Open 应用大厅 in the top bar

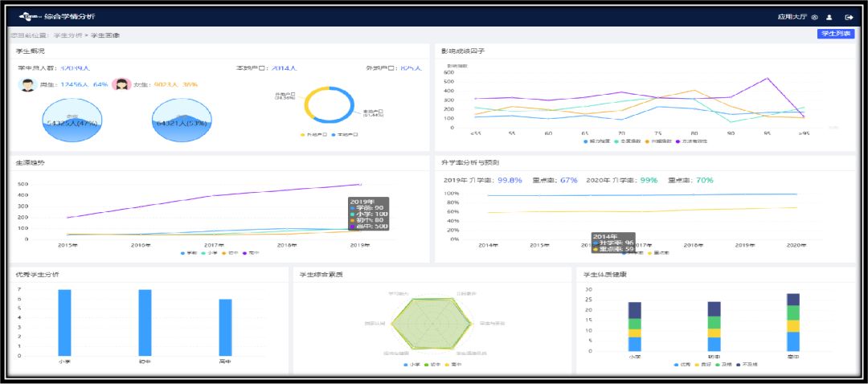pyautogui.click(x=792, y=17)
